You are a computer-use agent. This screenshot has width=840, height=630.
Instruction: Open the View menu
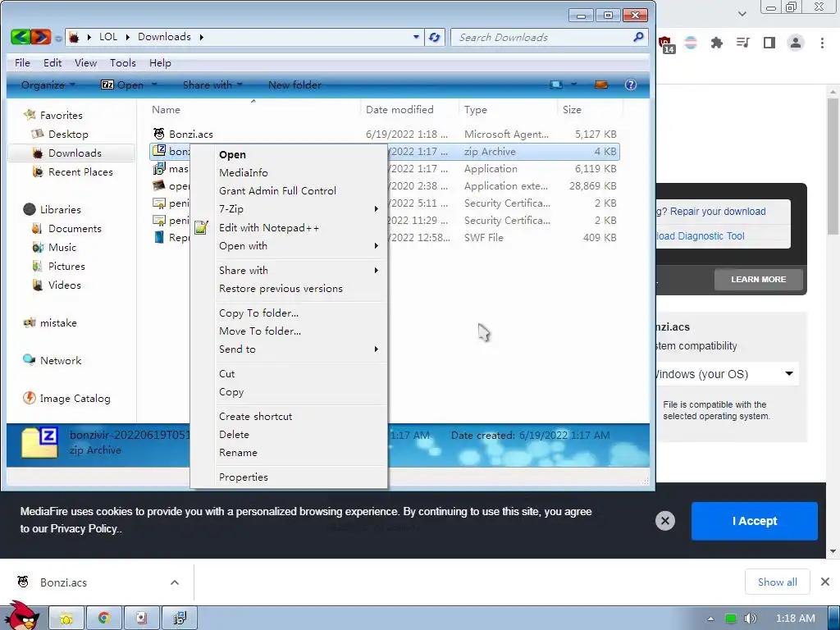click(85, 63)
